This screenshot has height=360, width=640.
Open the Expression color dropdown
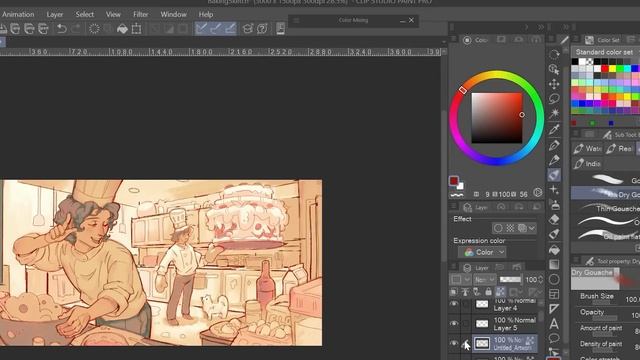click(x=482, y=252)
